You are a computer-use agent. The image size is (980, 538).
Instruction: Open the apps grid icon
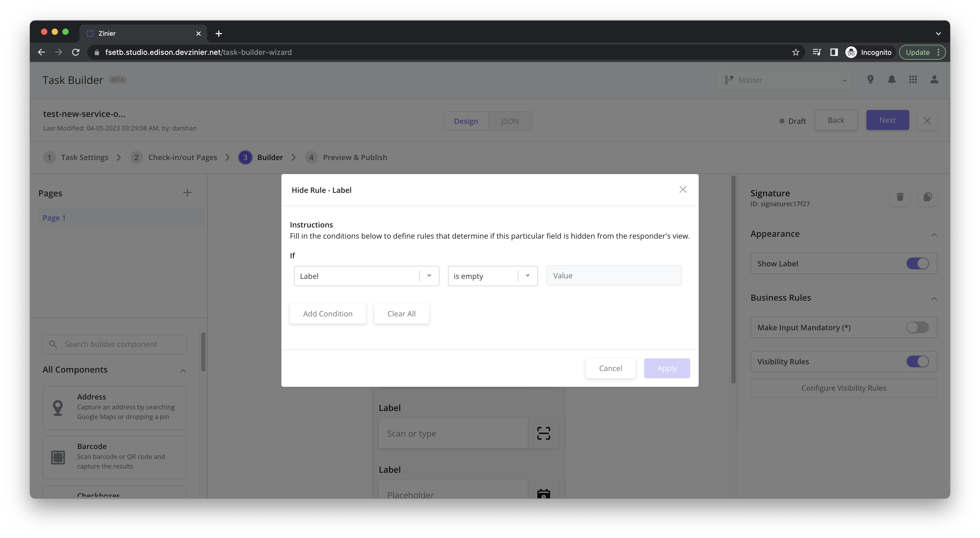913,79
